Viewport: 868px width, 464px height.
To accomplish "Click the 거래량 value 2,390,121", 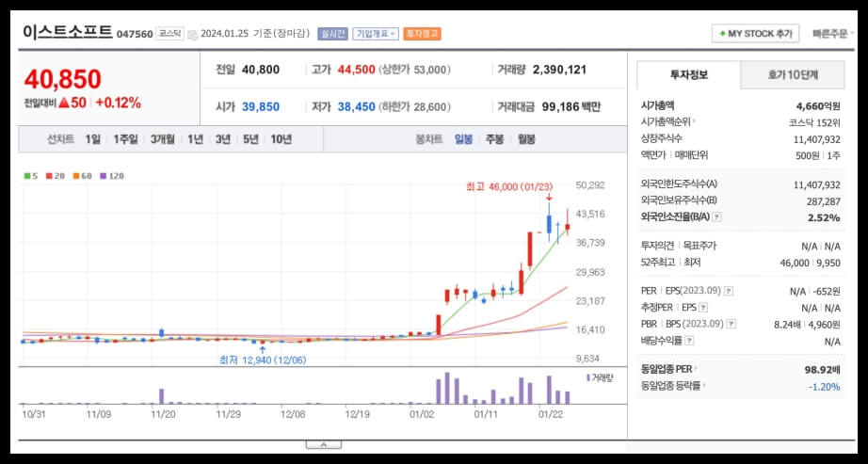I will point(559,71).
